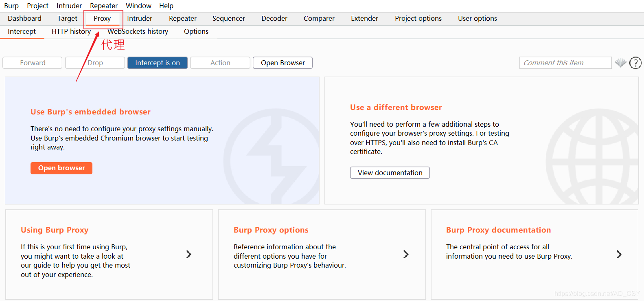Open the WebSockets history sub-tab
Viewport: 644px width, 301px height.
(x=138, y=31)
